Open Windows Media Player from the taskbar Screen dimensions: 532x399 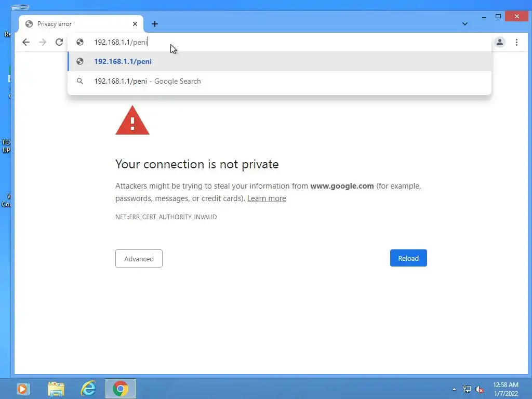(x=23, y=389)
